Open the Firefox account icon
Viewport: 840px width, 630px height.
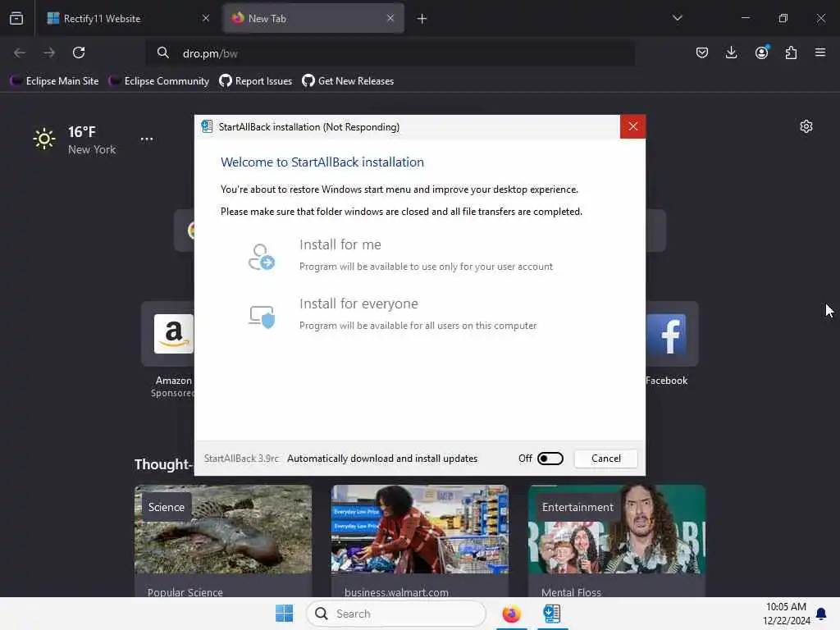(761, 52)
